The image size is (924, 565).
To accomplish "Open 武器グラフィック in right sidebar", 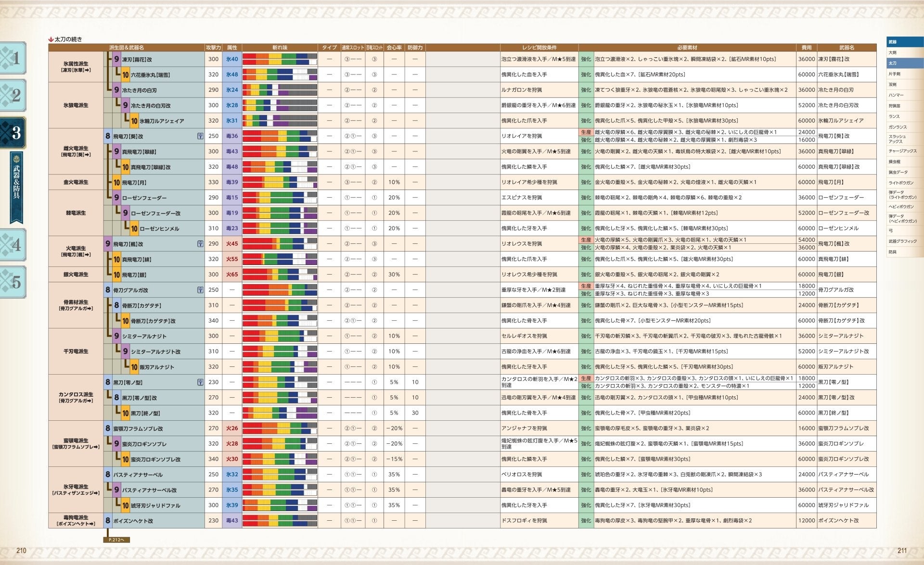I will pyautogui.click(x=902, y=241).
